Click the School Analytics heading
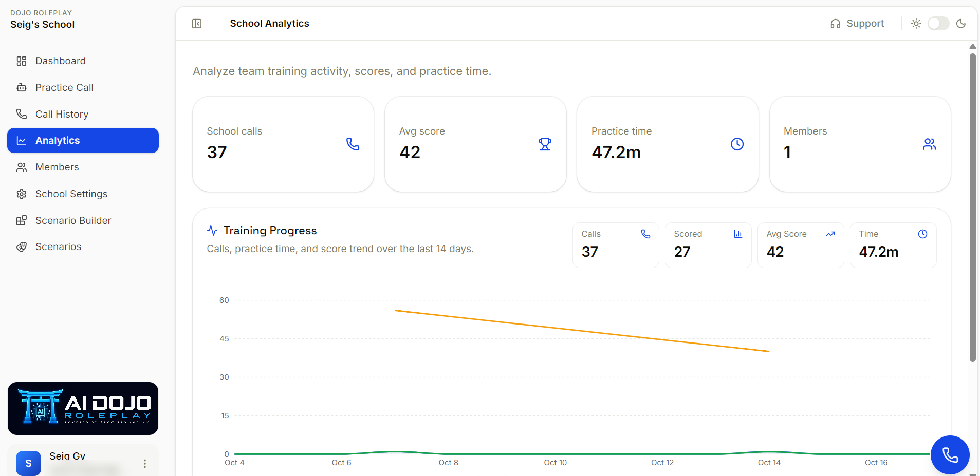980x476 pixels. coord(269,24)
